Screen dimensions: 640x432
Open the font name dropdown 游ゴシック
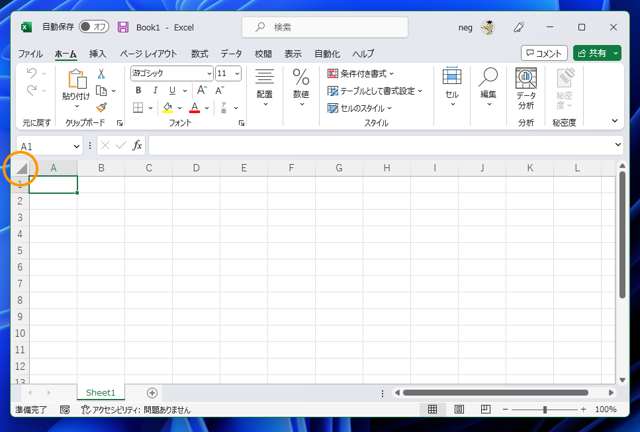209,73
